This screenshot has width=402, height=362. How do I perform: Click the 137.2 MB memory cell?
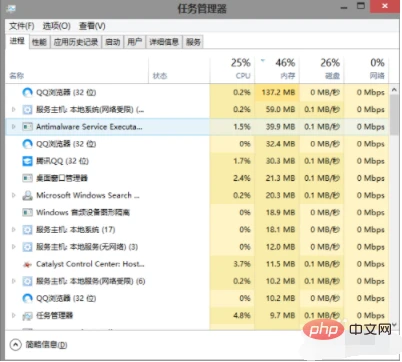tap(277, 92)
